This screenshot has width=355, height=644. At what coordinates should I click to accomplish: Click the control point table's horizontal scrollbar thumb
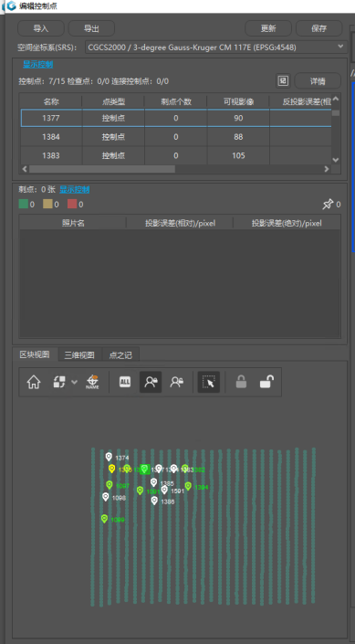(x=102, y=169)
